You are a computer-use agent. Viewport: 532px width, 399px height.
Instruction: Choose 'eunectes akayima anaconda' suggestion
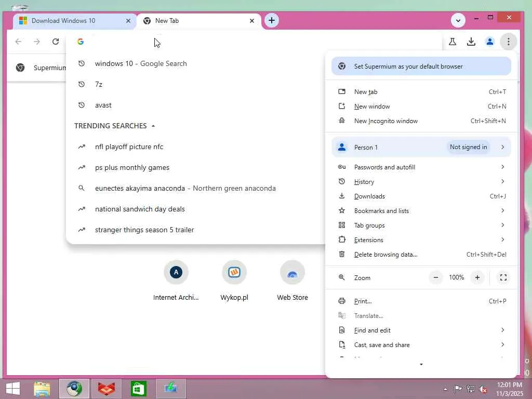[x=195, y=188]
